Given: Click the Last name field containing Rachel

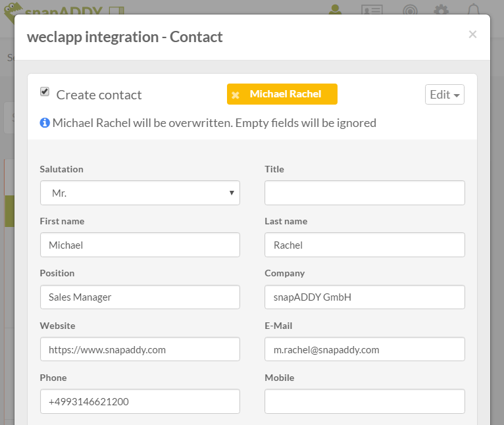Looking at the screenshot, I should click(x=365, y=245).
